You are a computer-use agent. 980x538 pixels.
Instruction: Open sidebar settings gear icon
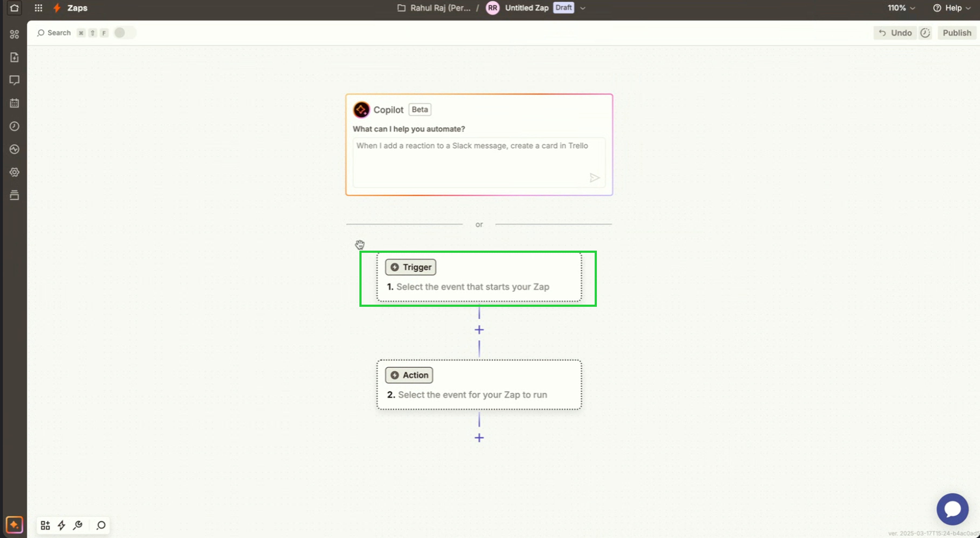click(15, 172)
